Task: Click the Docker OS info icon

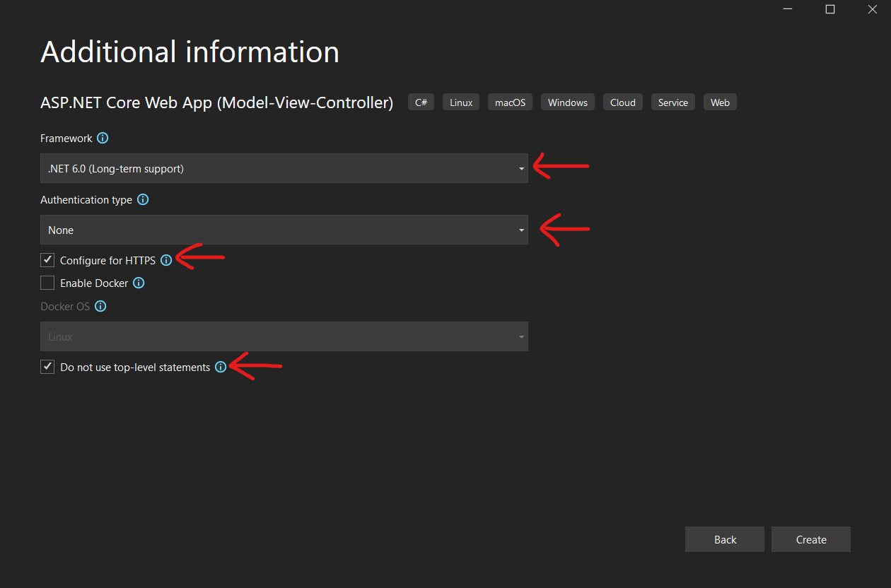Action: click(x=100, y=306)
